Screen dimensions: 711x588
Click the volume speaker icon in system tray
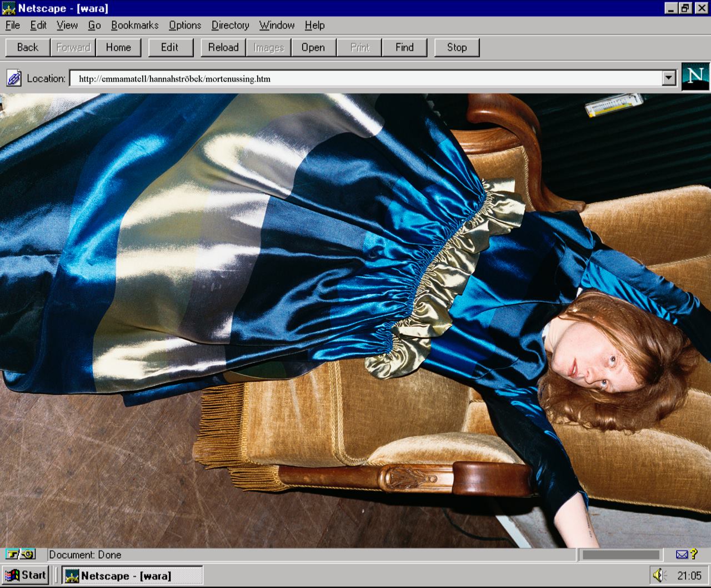(x=659, y=575)
